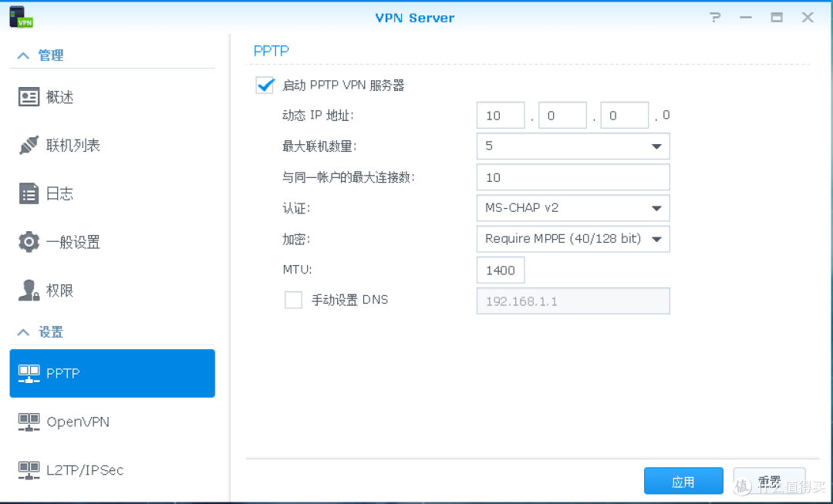Maximize the VPN Server window
The height and width of the screenshot is (504, 833).
[776, 18]
